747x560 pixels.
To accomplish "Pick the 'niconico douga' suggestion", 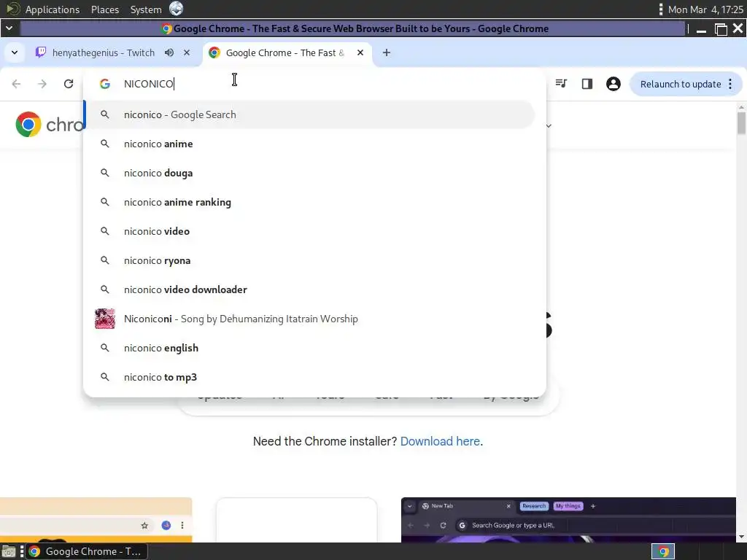I will (x=309, y=173).
